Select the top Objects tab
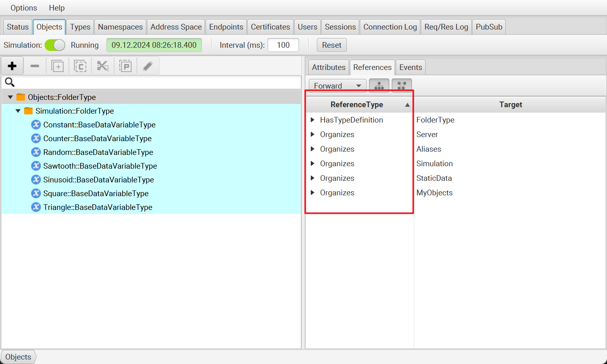 pos(49,27)
